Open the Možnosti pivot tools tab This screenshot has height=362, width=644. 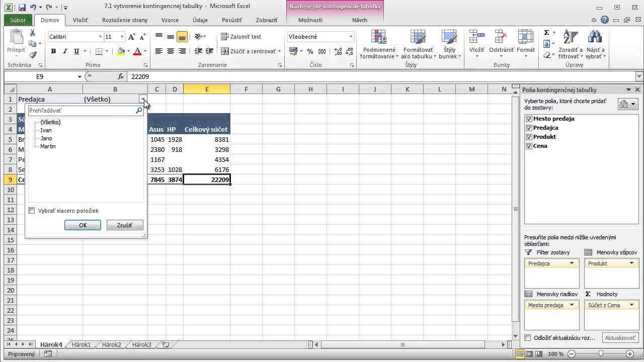coord(310,20)
